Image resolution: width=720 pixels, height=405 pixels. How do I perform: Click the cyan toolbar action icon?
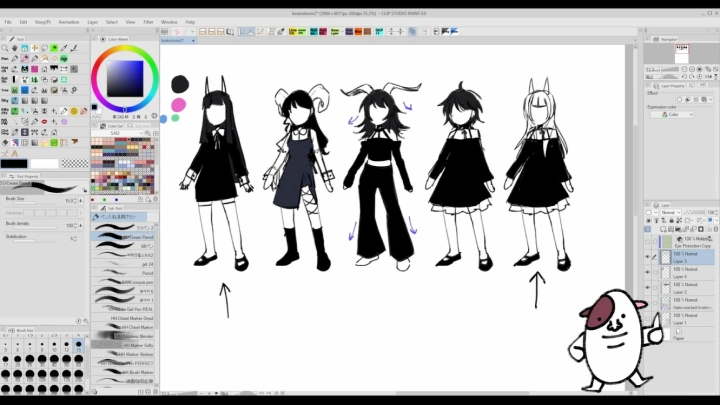point(379,32)
